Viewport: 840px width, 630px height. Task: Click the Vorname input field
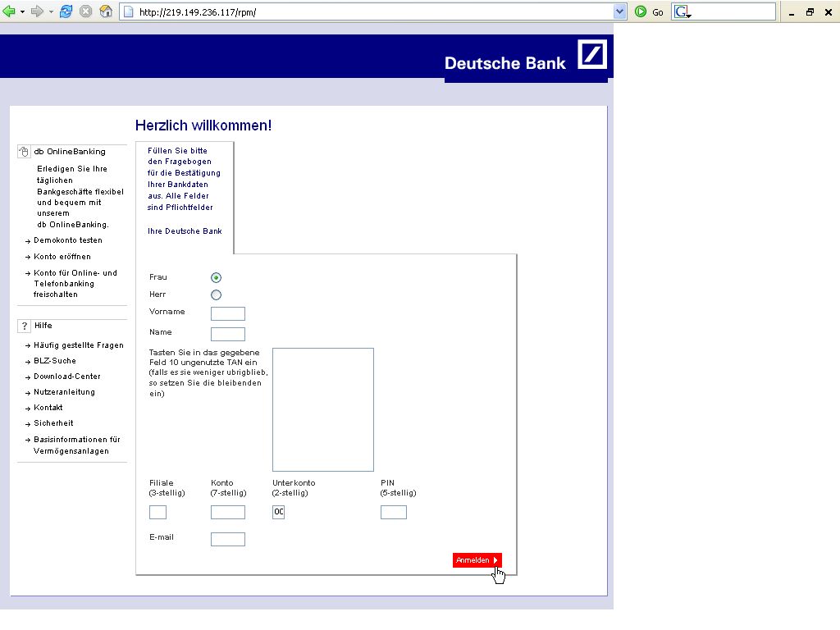pyautogui.click(x=228, y=313)
